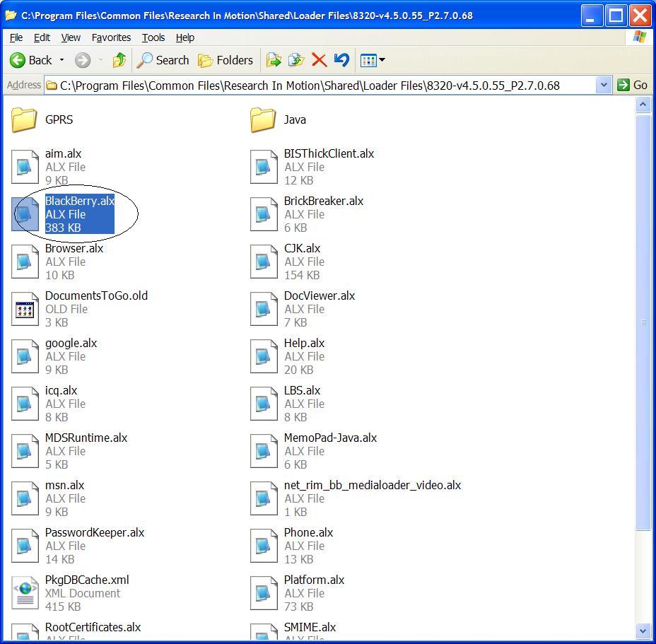Go up one folder level
The image size is (656, 644).
pos(119,60)
